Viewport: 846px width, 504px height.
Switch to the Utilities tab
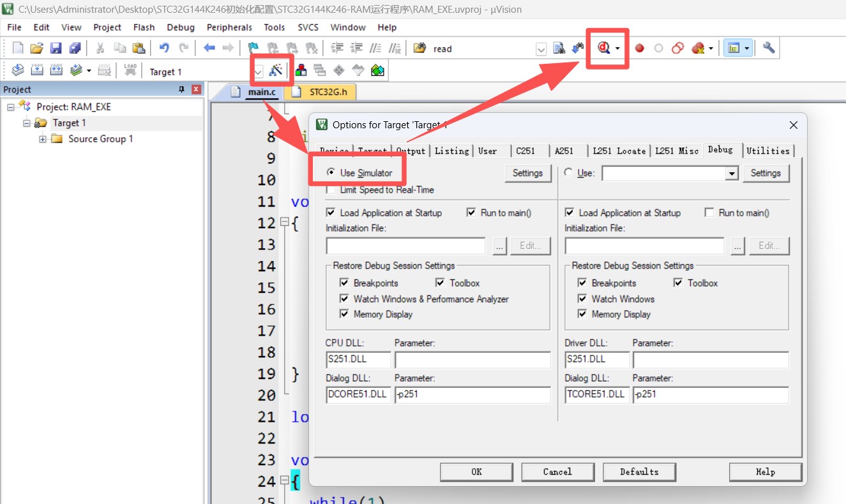(x=767, y=151)
